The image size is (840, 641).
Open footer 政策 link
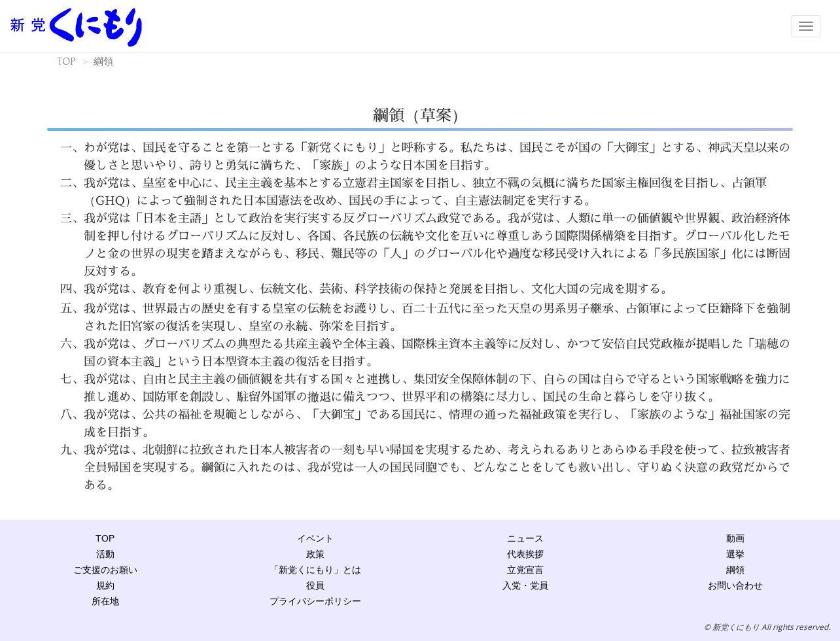click(x=315, y=554)
